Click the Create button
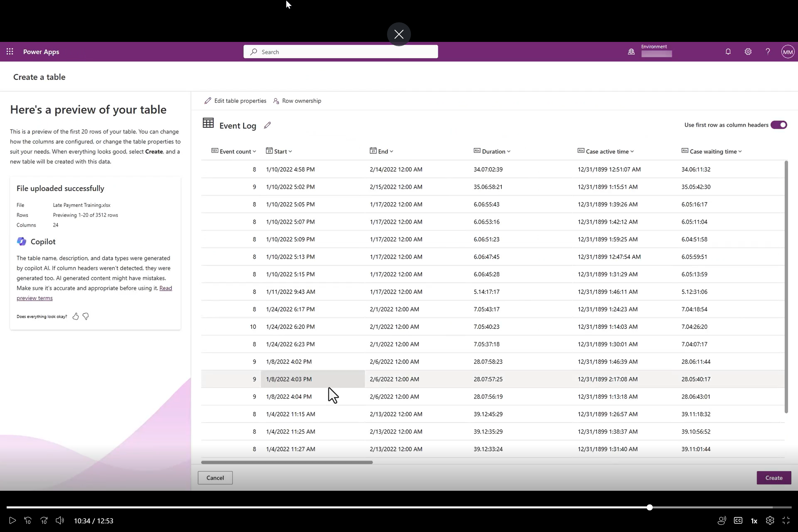798x532 pixels. (x=774, y=477)
